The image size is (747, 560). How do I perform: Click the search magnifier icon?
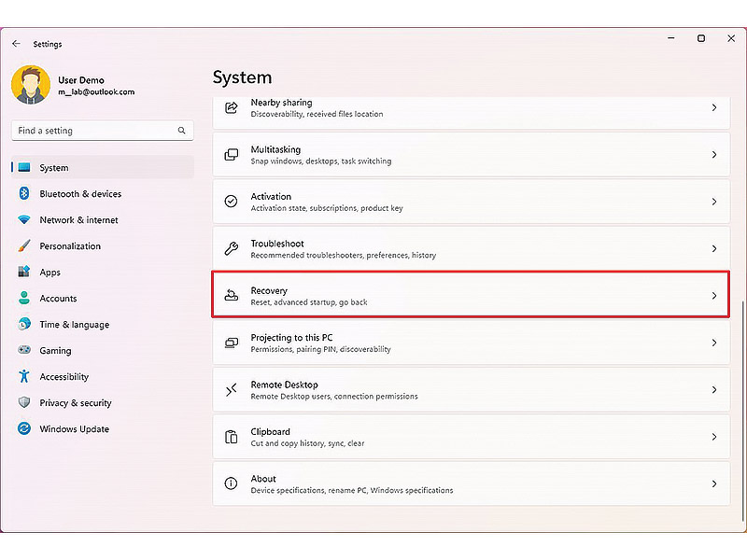[181, 131]
